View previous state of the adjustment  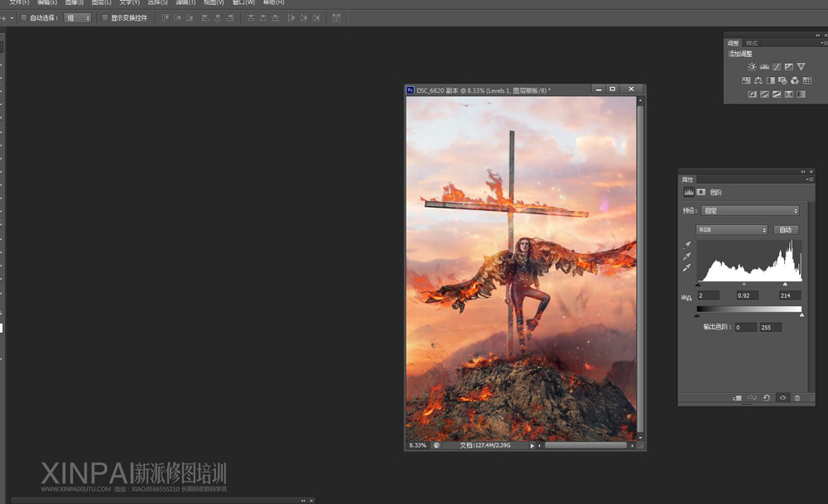tap(752, 398)
